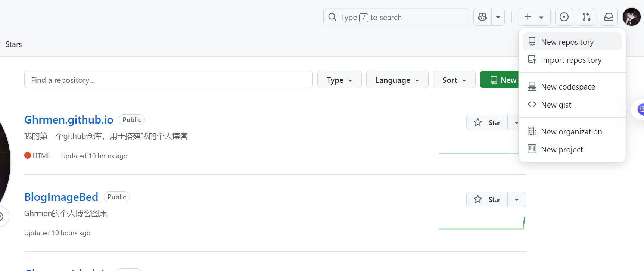The height and width of the screenshot is (271, 644).
Task: Open the Type filter dropdown
Action: [x=339, y=80]
